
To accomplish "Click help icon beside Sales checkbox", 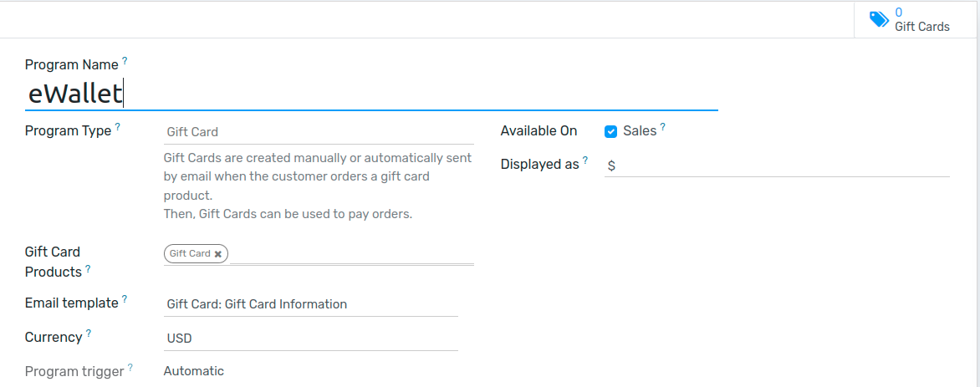I will tap(663, 127).
